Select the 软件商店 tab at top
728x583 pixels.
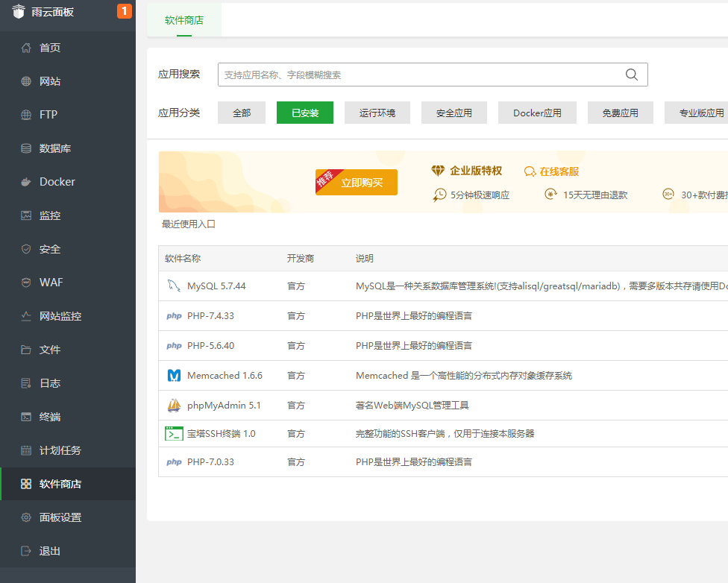pyautogui.click(x=184, y=20)
